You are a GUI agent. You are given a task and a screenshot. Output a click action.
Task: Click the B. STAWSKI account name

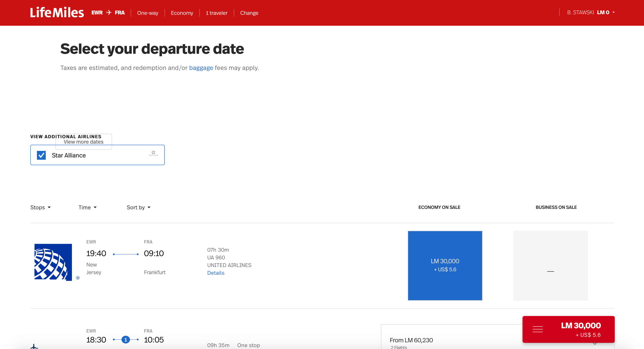pos(580,12)
